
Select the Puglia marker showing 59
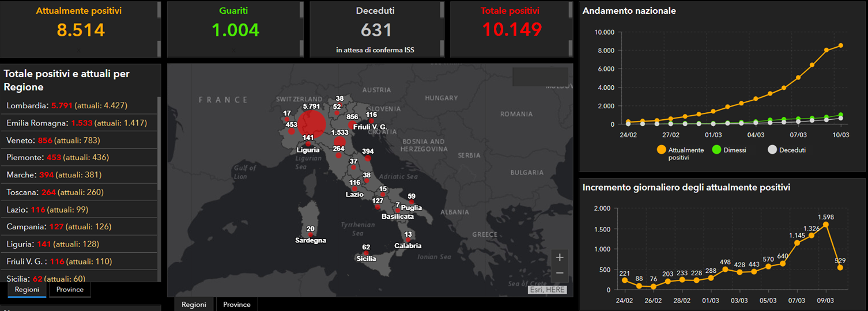(x=411, y=202)
